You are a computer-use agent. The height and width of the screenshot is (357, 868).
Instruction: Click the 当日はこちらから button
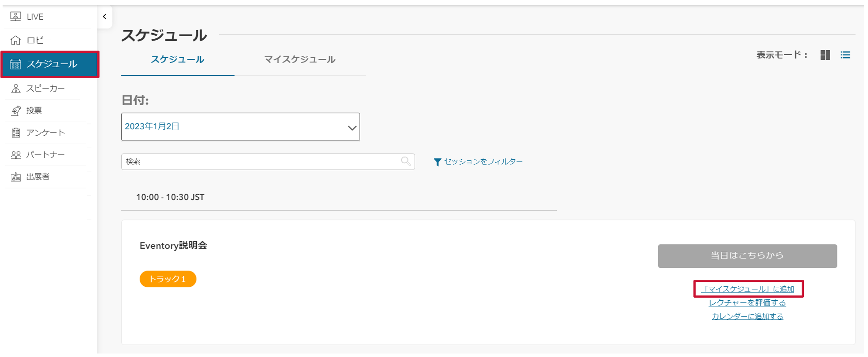pyautogui.click(x=747, y=256)
